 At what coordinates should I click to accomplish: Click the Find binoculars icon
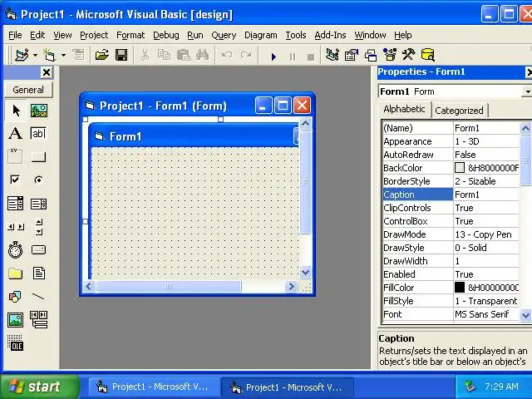(202, 55)
